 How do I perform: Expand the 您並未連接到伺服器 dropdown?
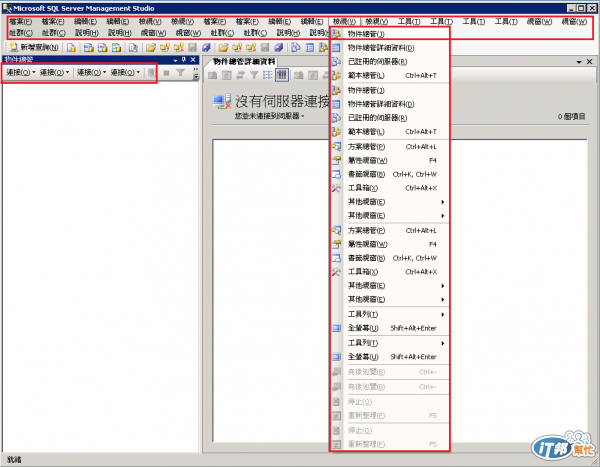303,116
